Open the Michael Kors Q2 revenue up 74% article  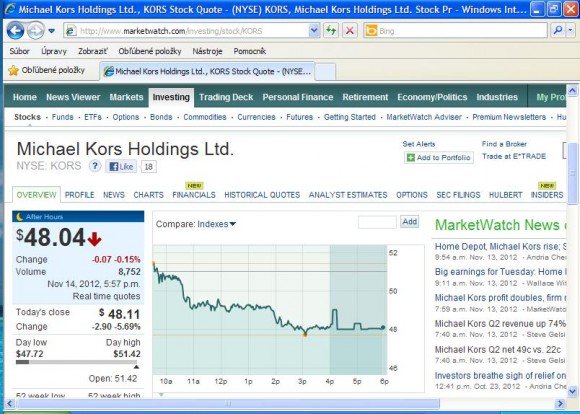click(500, 324)
